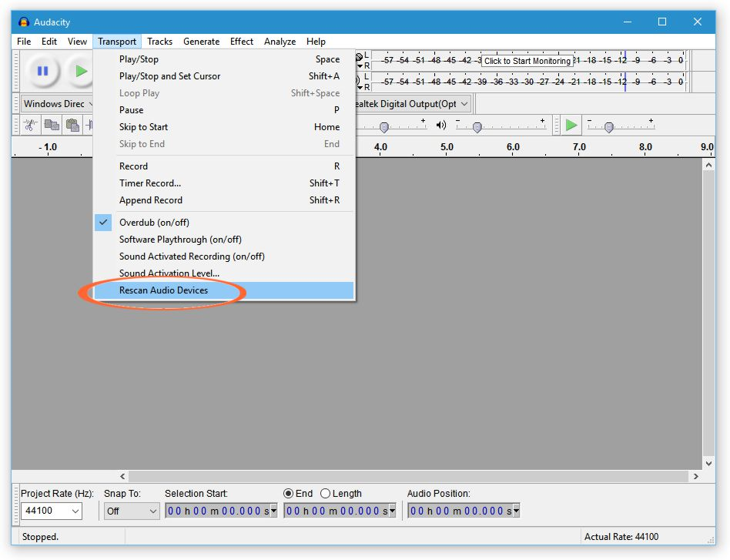Enable Sound Activated Recording (on/off)

[x=223, y=257]
